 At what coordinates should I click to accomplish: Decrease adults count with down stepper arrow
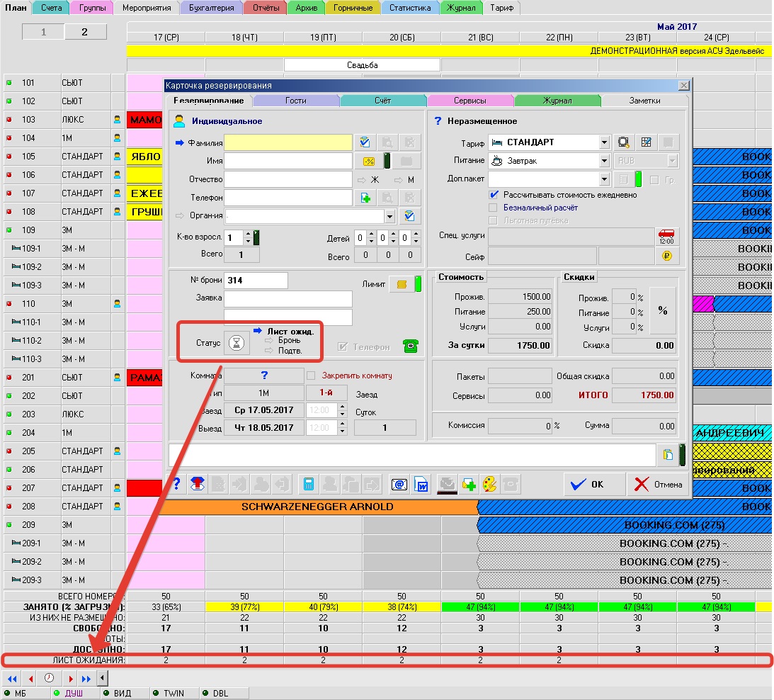click(249, 241)
